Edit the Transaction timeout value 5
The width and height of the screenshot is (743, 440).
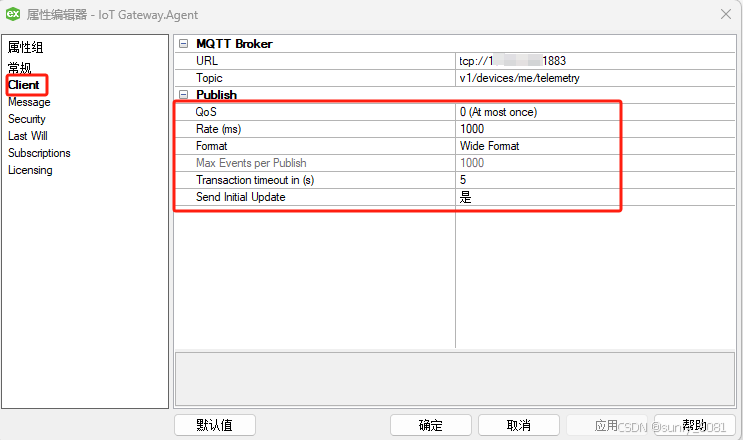pyautogui.click(x=595, y=180)
